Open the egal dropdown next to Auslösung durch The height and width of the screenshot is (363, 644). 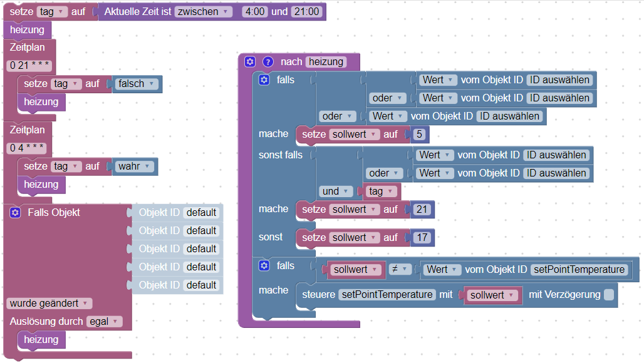(x=105, y=321)
